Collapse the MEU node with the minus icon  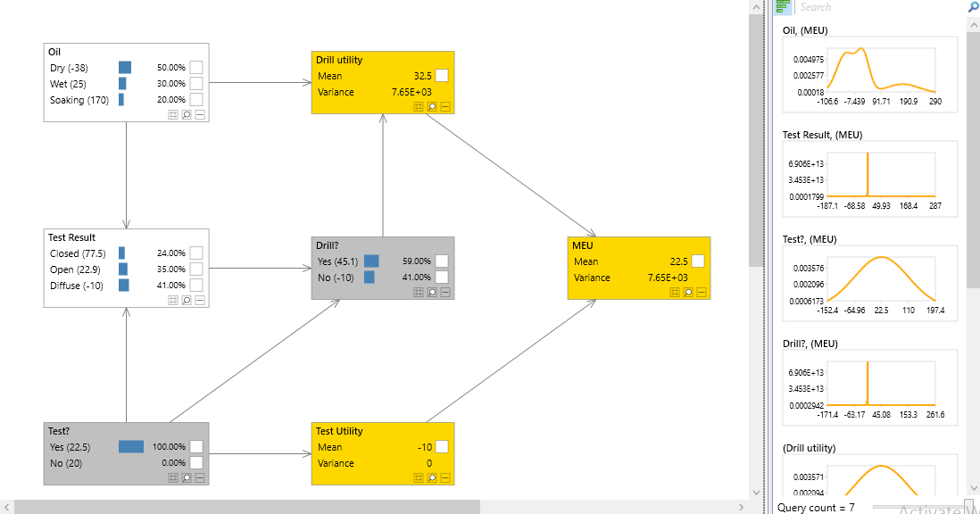coord(701,292)
